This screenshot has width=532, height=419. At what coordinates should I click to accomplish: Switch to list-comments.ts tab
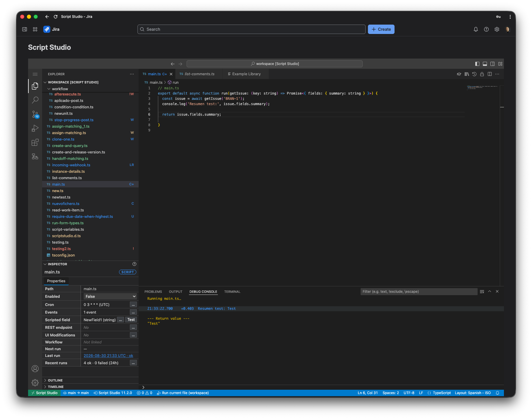(x=199, y=74)
